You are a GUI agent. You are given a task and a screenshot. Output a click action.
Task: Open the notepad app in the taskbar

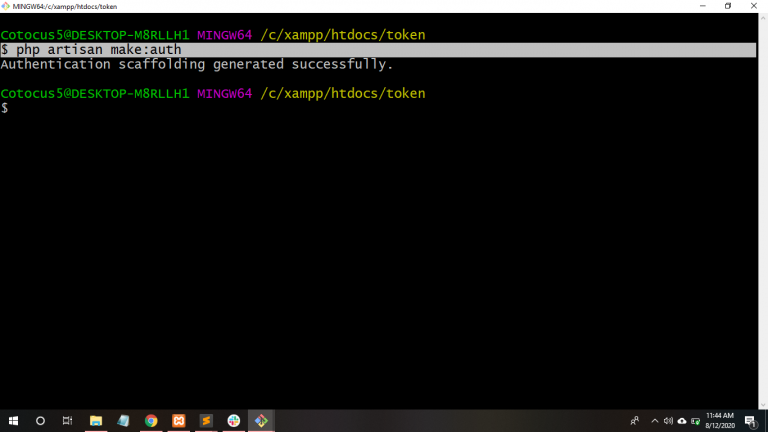click(x=123, y=421)
